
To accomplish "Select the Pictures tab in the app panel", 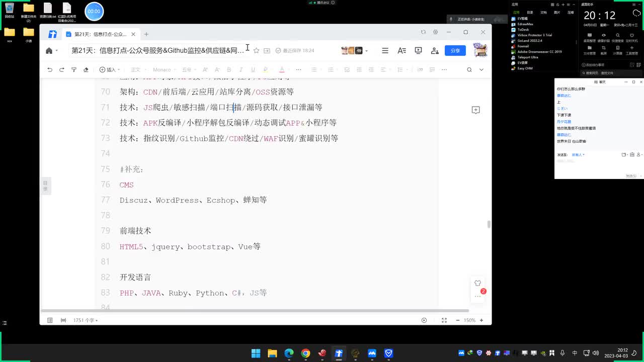I will coord(557,12).
